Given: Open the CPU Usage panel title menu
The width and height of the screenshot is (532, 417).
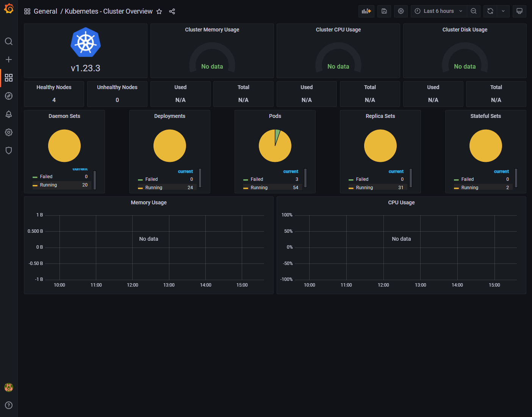Looking at the screenshot, I should (401, 202).
